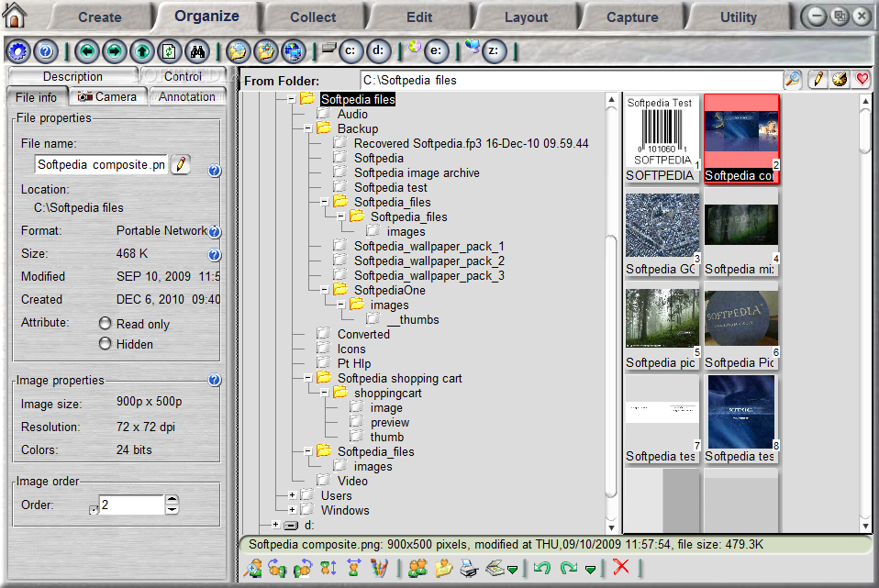This screenshot has height=588, width=879.
Task: Select the Converted folder
Action: tap(363, 334)
